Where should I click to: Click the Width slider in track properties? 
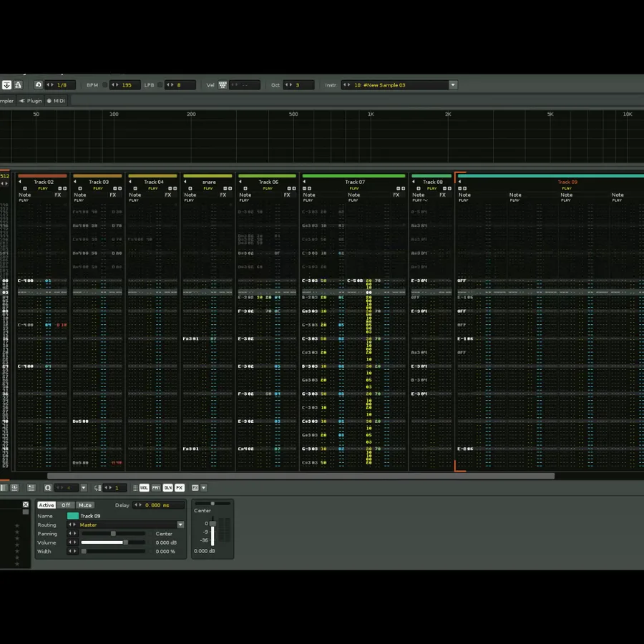tap(113, 551)
